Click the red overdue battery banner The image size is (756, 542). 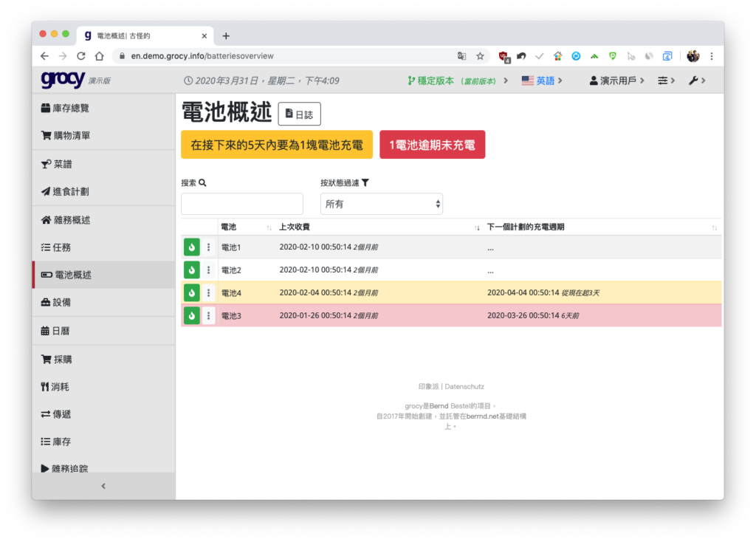click(433, 145)
